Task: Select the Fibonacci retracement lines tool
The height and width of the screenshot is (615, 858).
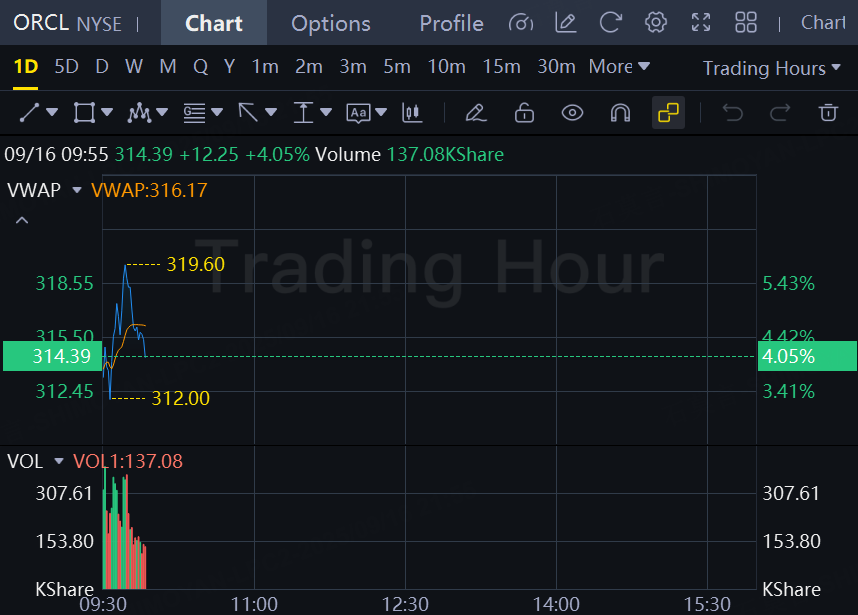Action: tap(194, 113)
